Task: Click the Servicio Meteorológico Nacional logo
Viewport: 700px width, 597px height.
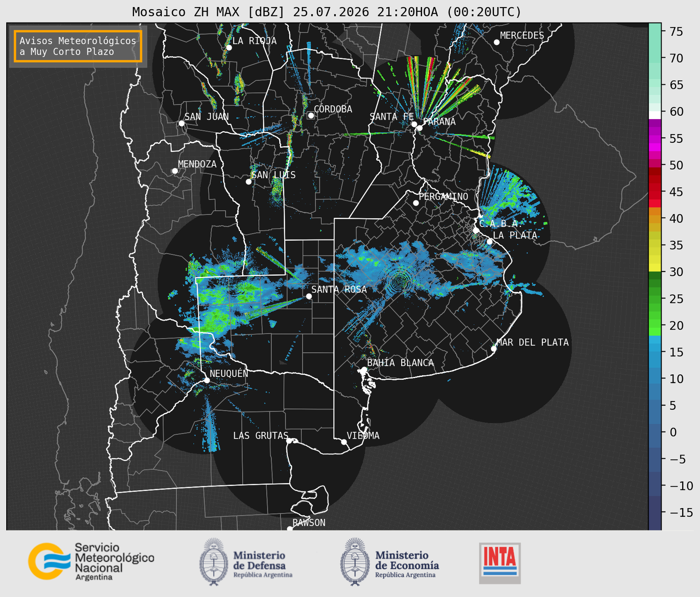Action: tap(91, 561)
